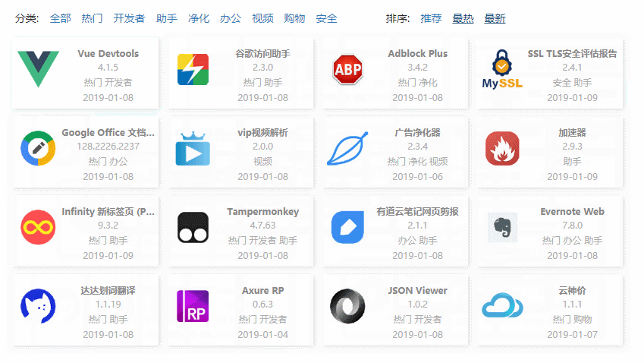Screen dimensions: 644x363
Task: Click Tampermonkey version 4.7.63
Action: click(263, 226)
